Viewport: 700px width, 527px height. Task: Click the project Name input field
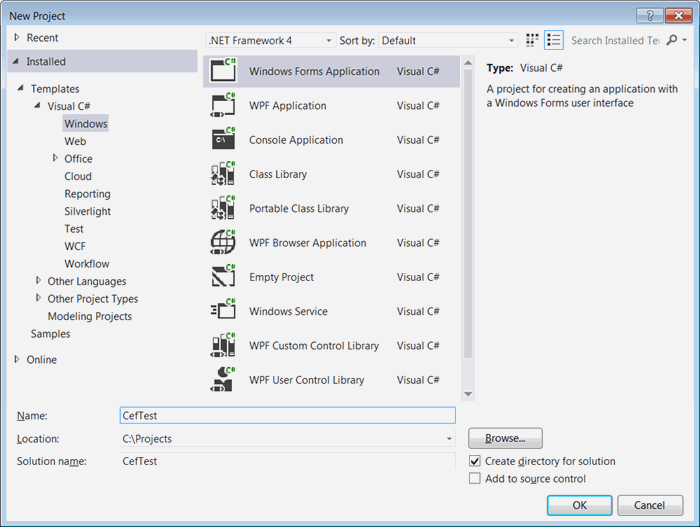[288, 415]
